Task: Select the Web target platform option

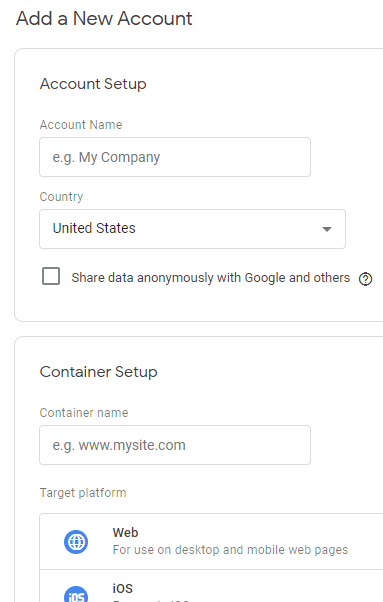Action: tap(211, 541)
